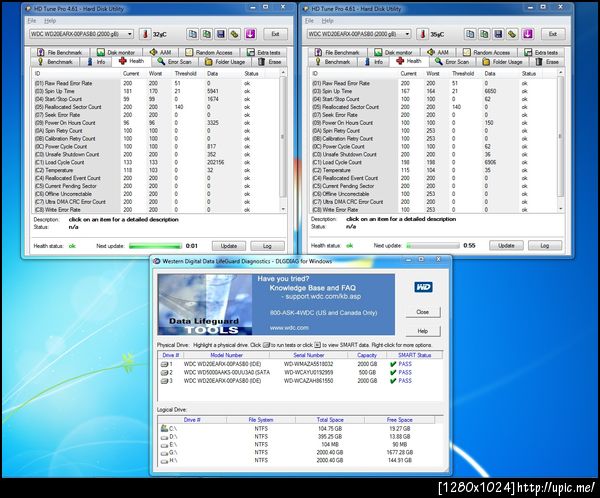Click save floppy icon in left HD Tune toolbar
Viewport: 600px width, 498px height.
[221, 34]
